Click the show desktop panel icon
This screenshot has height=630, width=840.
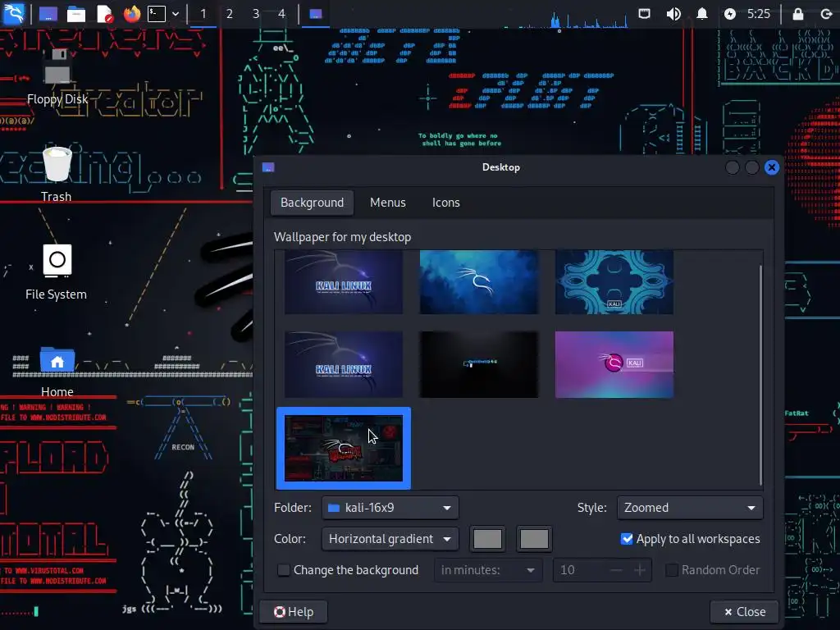[48, 14]
